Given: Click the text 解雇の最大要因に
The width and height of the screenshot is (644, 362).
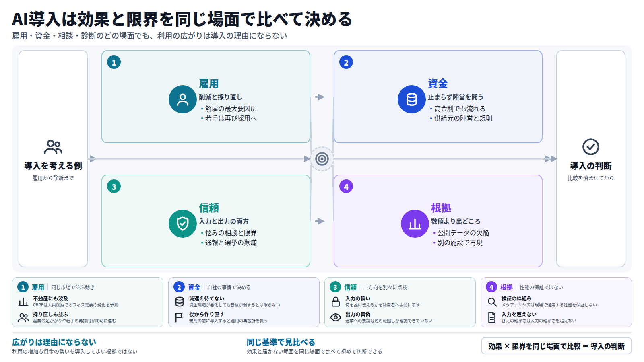Looking at the screenshot, I should [x=231, y=109].
